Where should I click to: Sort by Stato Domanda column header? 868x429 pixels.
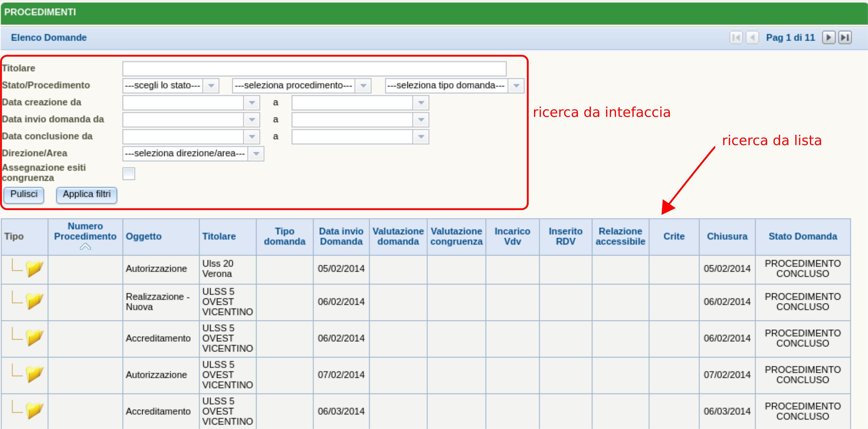[x=803, y=236]
